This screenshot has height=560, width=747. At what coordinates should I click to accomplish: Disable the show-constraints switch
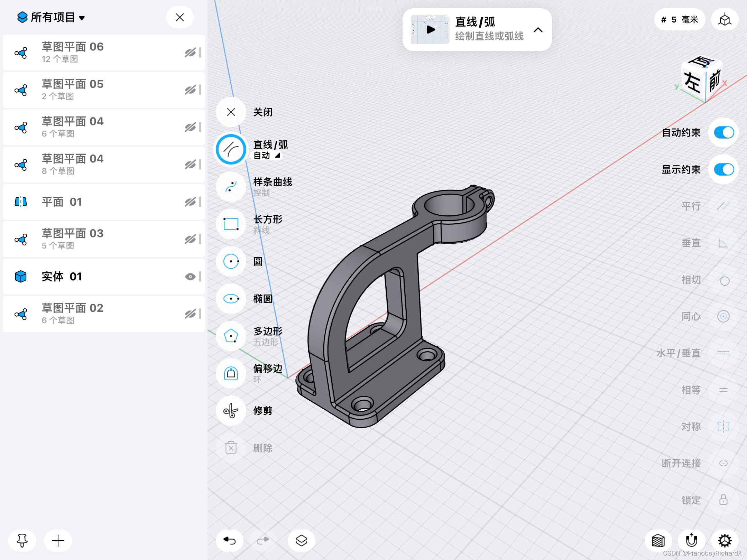pyautogui.click(x=723, y=169)
